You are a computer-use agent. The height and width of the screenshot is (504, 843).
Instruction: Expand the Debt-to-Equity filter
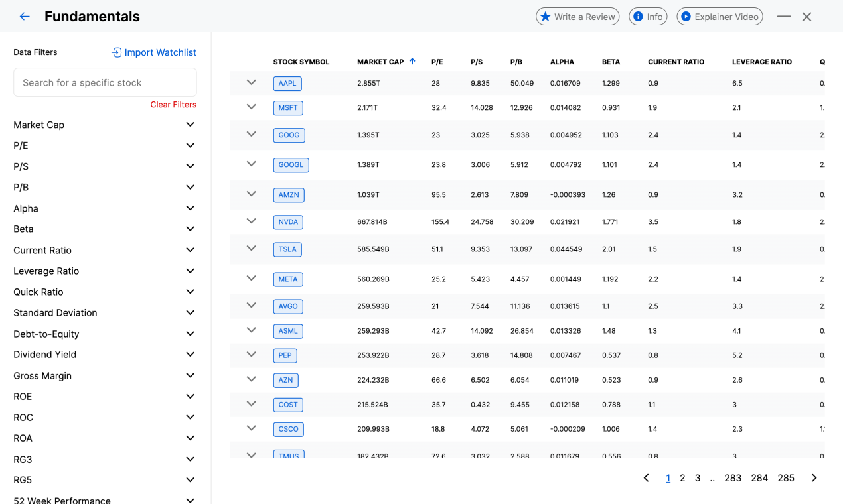pos(105,334)
